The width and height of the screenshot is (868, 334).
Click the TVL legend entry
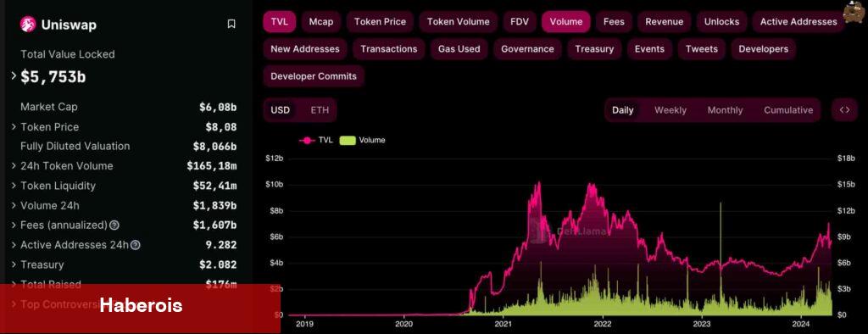[x=317, y=140]
